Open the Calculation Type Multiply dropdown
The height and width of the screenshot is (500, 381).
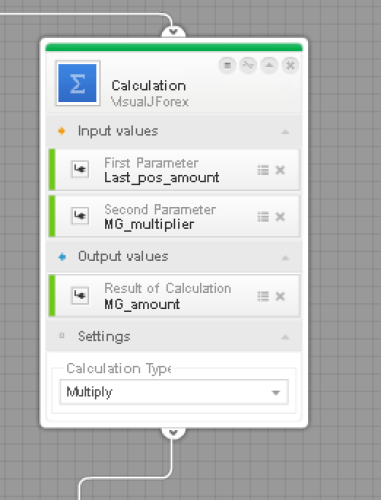tap(174, 392)
